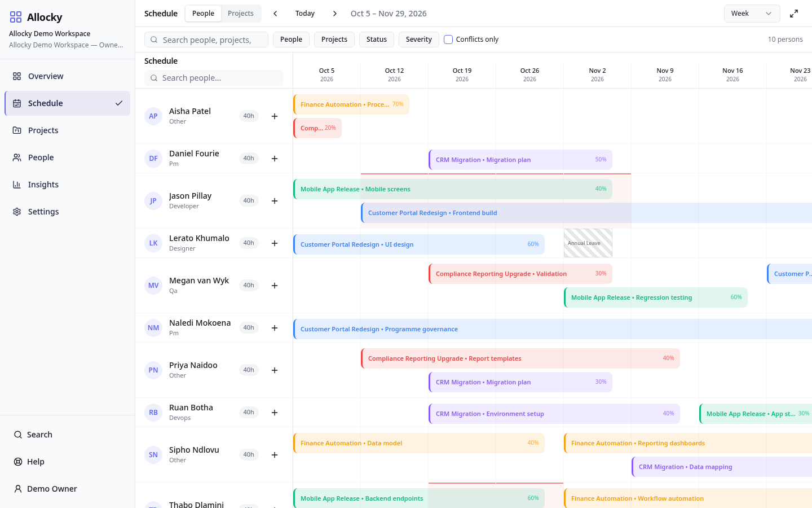
Task: Go to the next date range
Action: (x=335, y=14)
